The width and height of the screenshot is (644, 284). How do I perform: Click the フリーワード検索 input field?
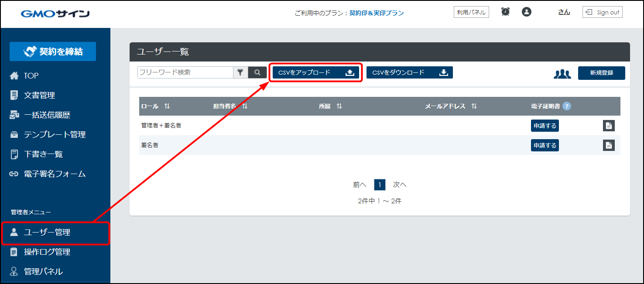(x=185, y=72)
